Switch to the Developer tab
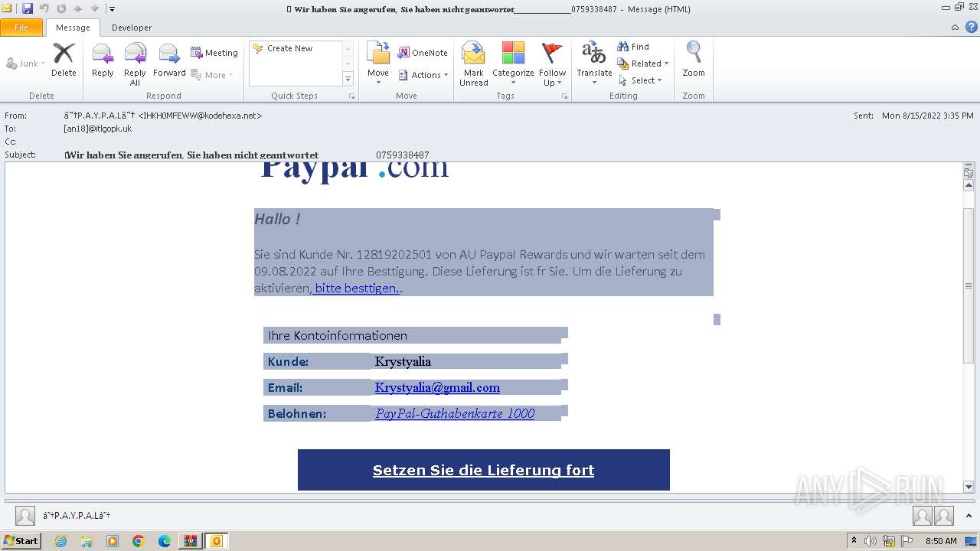The image size is (980, 551). point(132,28)
